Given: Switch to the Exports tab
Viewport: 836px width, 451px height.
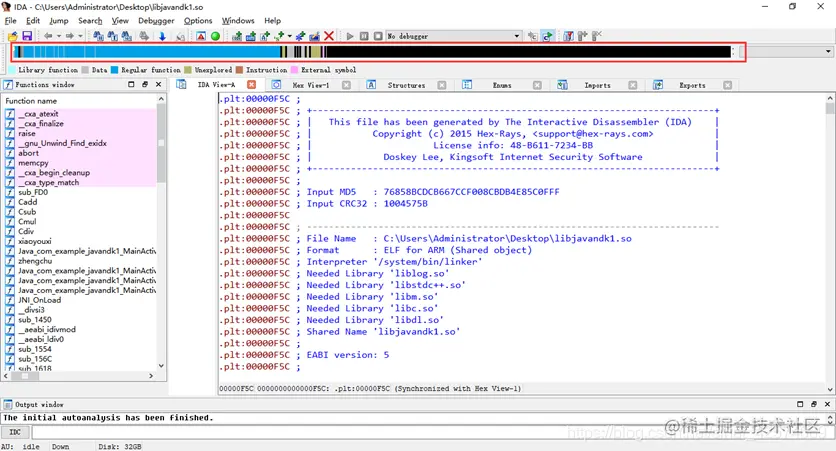Looking at the screenshot, I should coord(692,85).
